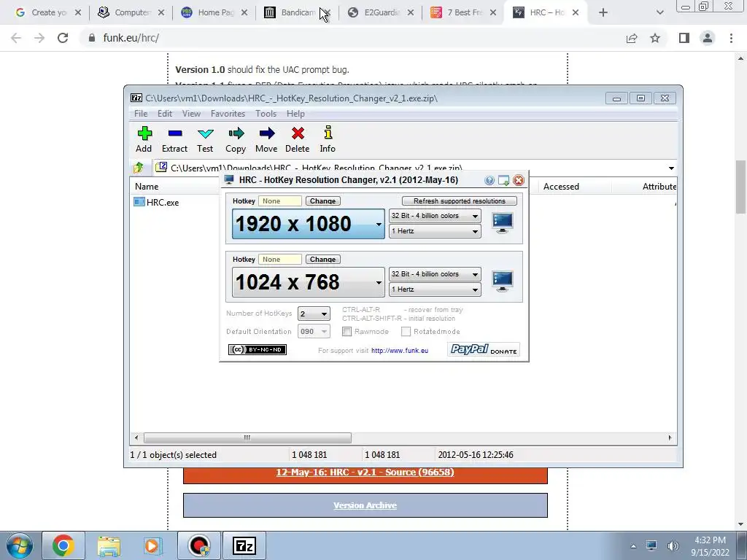Open Chrome from the taskbar
The height and width of the screenshot is (560, 747).
tap(63, 545)
